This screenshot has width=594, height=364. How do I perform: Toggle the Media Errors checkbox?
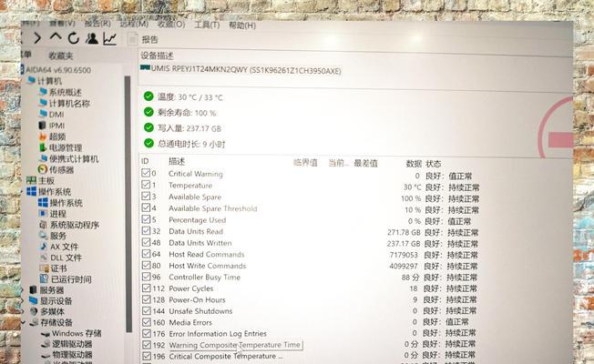click(147, 322)
